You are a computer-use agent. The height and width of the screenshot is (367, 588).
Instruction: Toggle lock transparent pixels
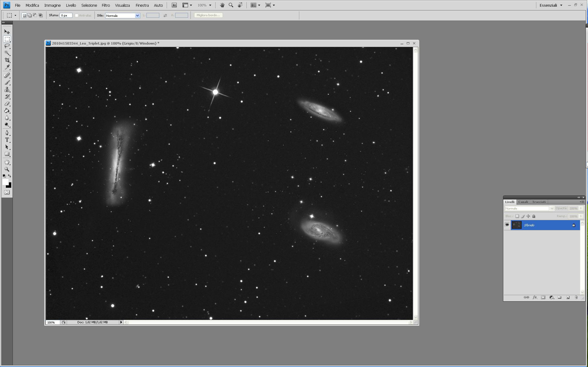(x=517, y=216)
